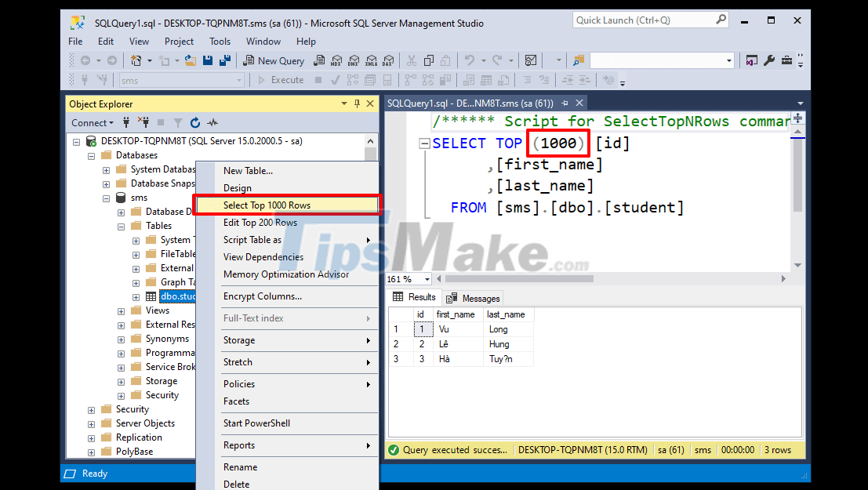Toggle the Object Explorer pin icon
This screenshot has height=490, width=868.
357,103
